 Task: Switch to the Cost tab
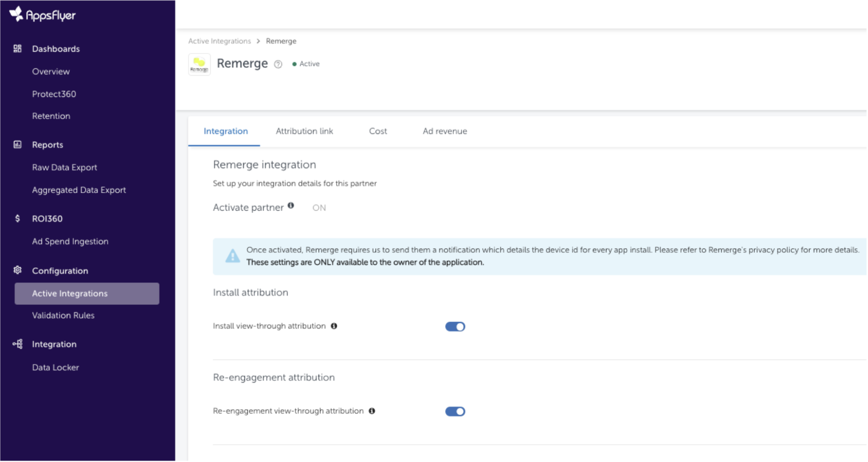[x=378, y=131]
